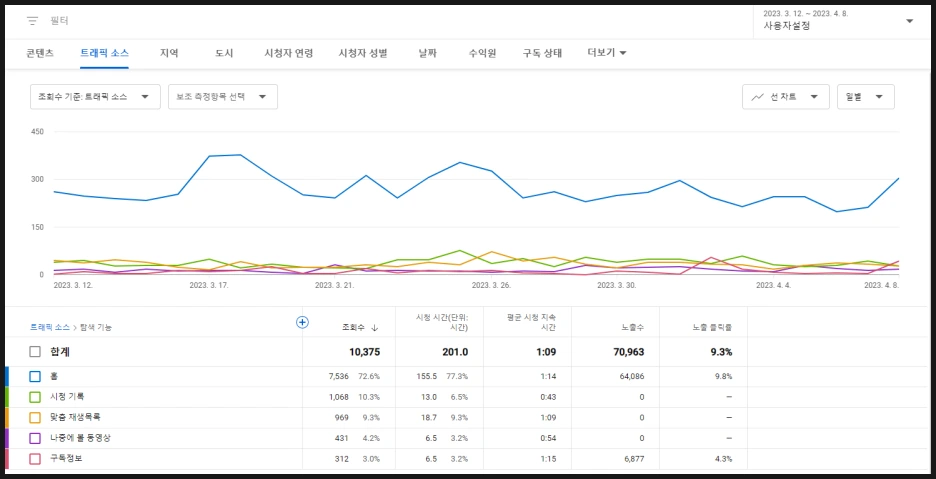Image resolution: width=936 pixels, height=479 pixels.
Task: Switch to the 수익원 tab
Action: coord(482,53)
